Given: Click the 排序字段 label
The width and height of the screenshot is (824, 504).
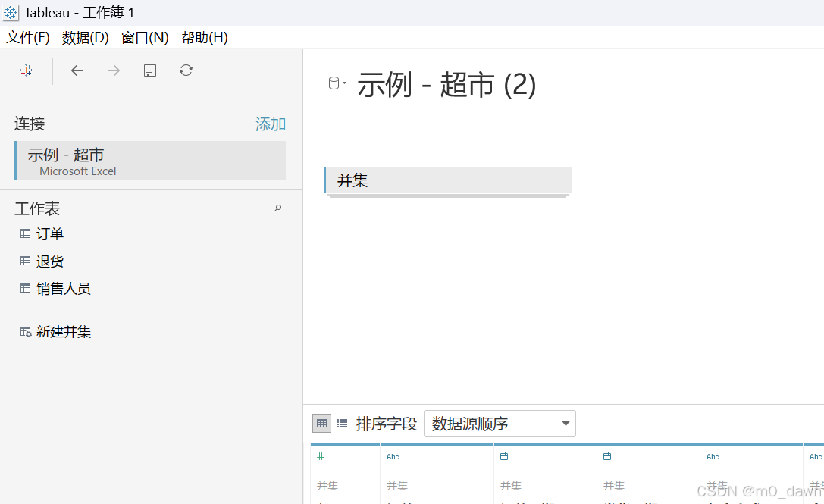Looking at the screenshot, I should pyautogui.click(x=387, y=424).
